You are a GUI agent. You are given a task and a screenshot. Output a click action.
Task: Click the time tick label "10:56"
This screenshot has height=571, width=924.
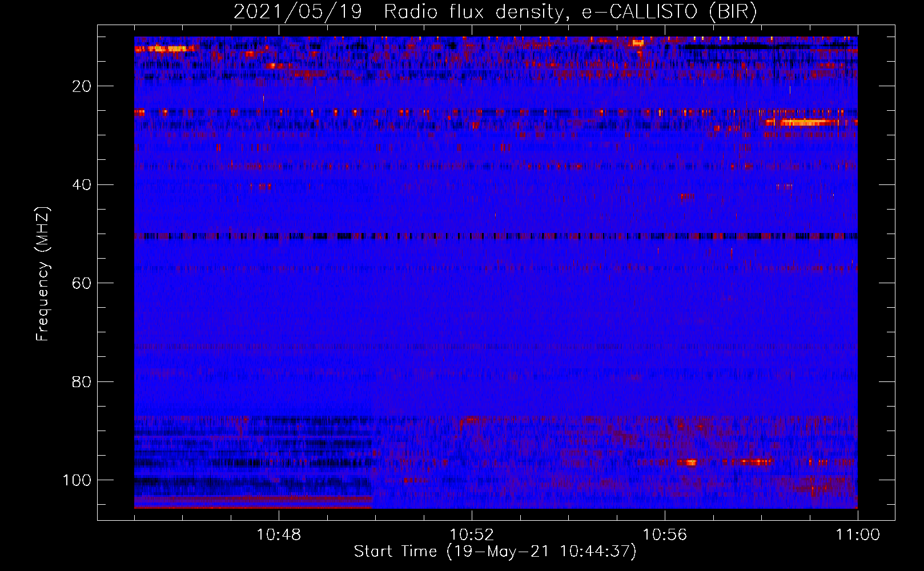click(665, 535)
